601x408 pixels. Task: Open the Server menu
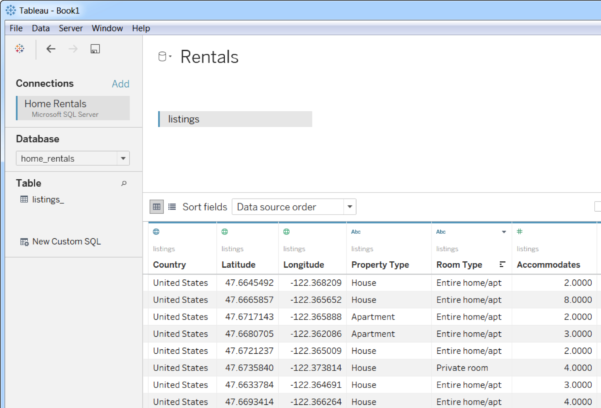(x=70, y=28)
